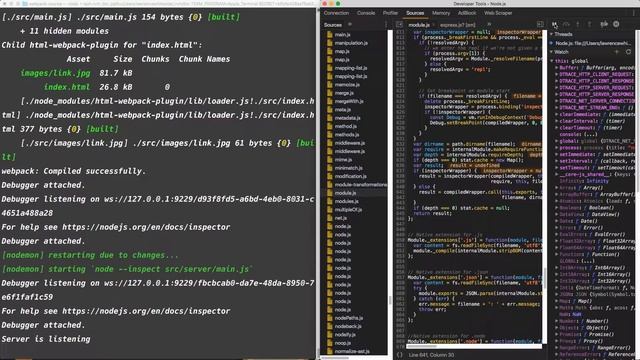The height and width of the screenshot is (360, 640).
Task: Click the refresh watch expressions icon
Action: coord(629,52)
